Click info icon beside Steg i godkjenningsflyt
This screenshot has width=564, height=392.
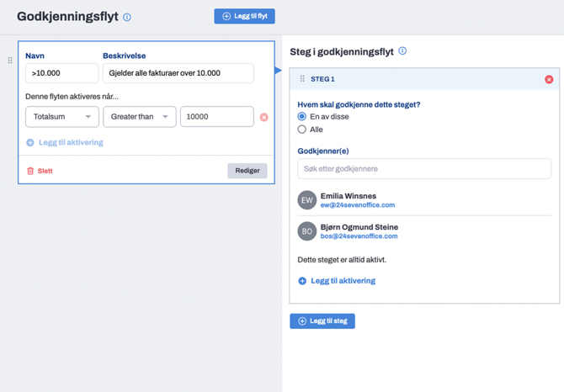pyautogui.click(x=402, y=51)
